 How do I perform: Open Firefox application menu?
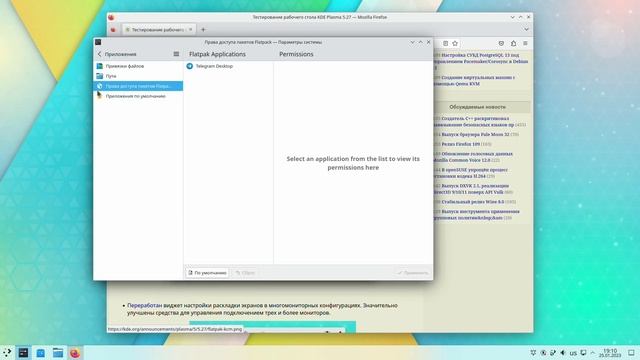coord(525,43)
